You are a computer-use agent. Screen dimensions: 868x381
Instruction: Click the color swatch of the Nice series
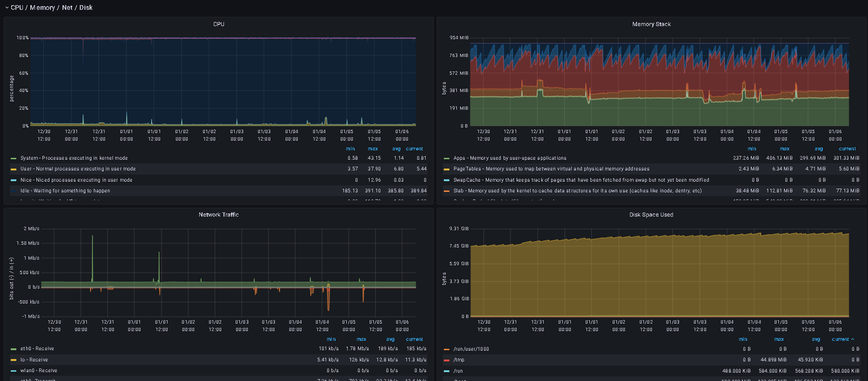pyautogui.click(x=14, y=180)
